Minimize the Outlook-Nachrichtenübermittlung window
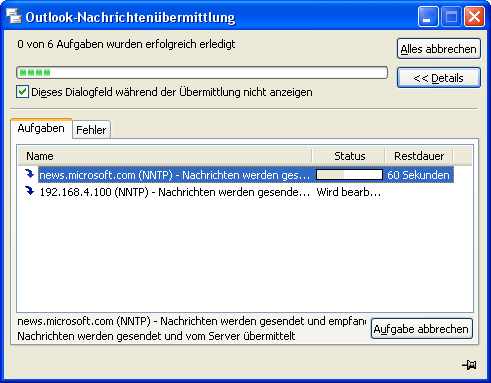Screen dimensions: 491x383 click(428, 16)
